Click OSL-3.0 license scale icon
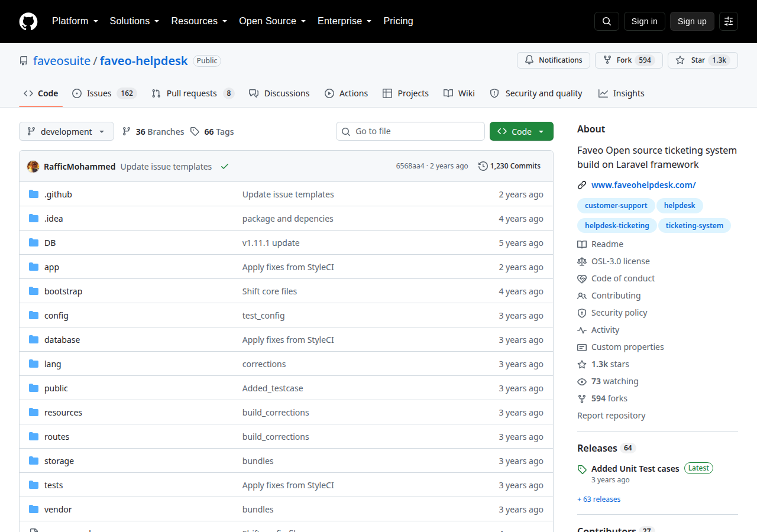The image size is (757, 532). coord(582,261)
